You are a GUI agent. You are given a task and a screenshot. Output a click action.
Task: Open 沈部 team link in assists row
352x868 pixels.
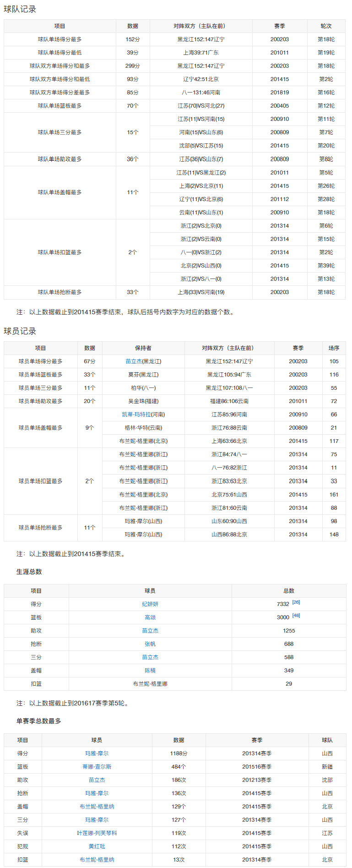point(327,780)
